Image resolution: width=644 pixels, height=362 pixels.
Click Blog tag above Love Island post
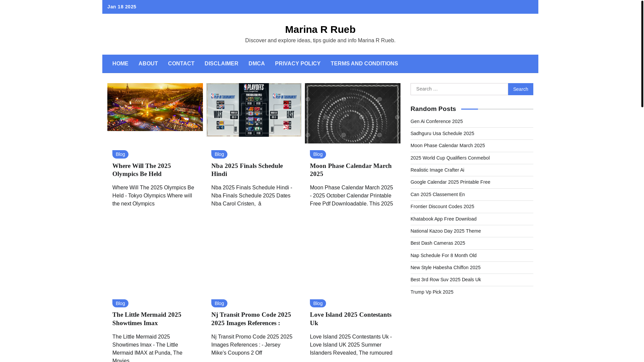pos(318,303)
